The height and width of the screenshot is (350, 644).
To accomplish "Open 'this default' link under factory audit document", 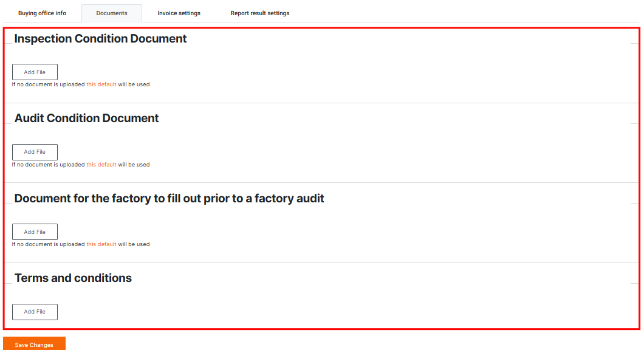I will pyautogui.click(x=101, y=244).
